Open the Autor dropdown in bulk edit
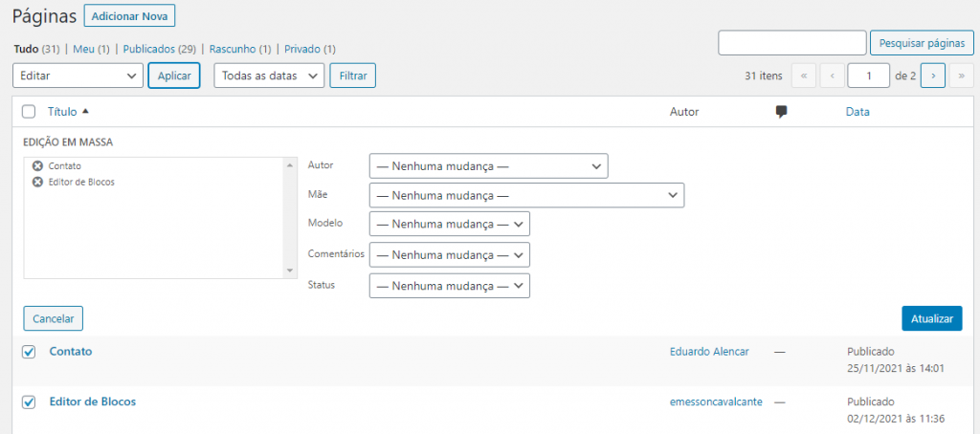980x434 pixels. (x=489, y=166)
